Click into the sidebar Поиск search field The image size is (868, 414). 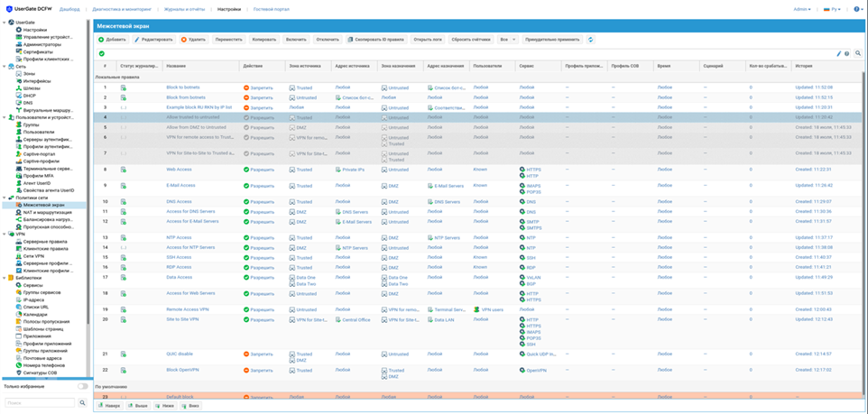click(x=38, y=403)
